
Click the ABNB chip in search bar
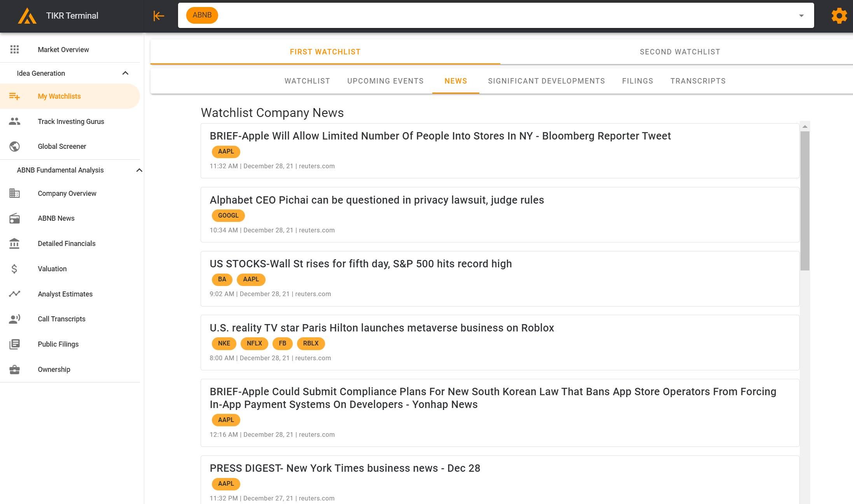202,15
